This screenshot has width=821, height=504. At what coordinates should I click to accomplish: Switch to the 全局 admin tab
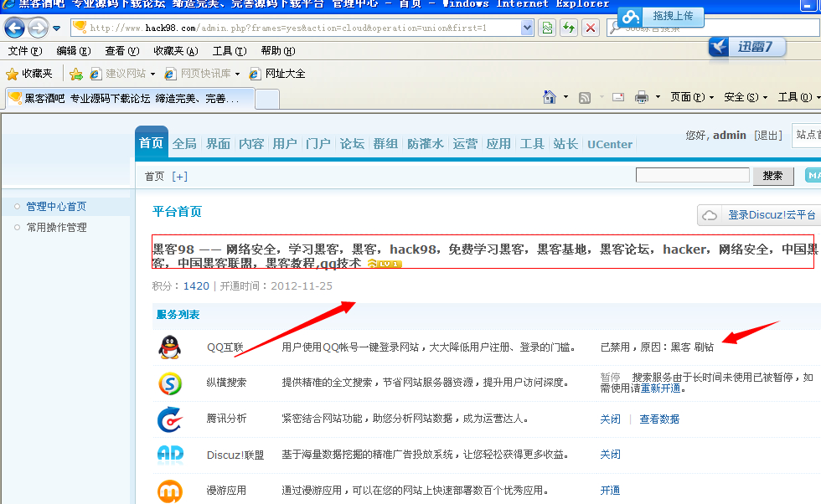(184, 143)
